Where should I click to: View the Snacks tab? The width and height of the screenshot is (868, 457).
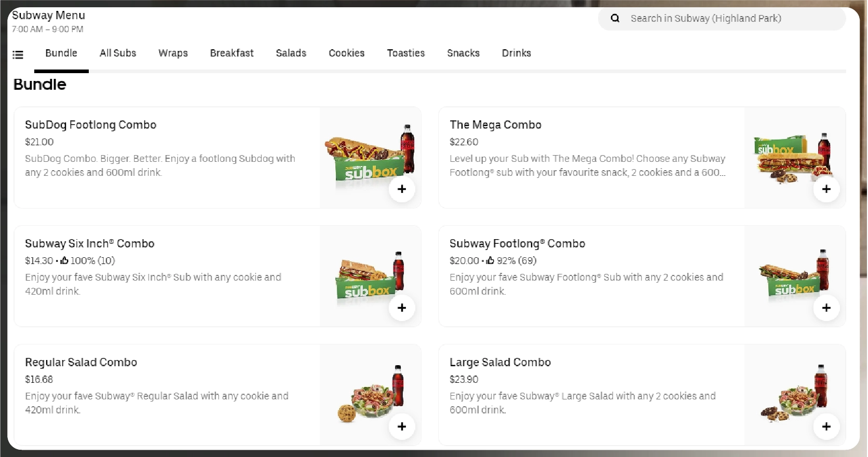pos(463,53)
